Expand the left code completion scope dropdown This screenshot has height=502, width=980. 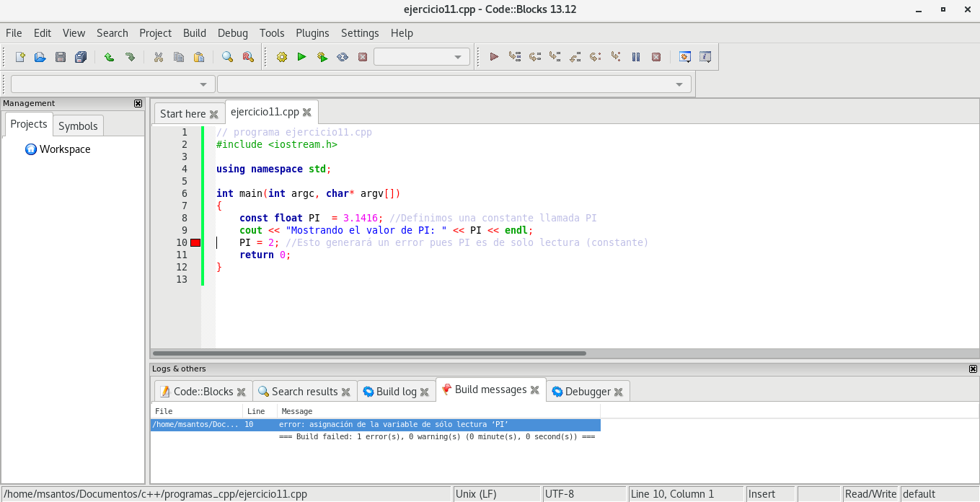tap(113, 84)
